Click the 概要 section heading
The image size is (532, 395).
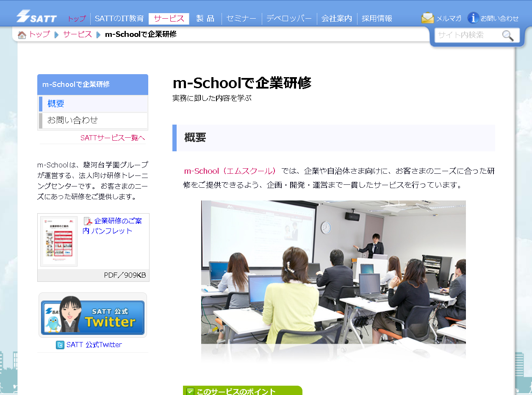tap(334, 138)
